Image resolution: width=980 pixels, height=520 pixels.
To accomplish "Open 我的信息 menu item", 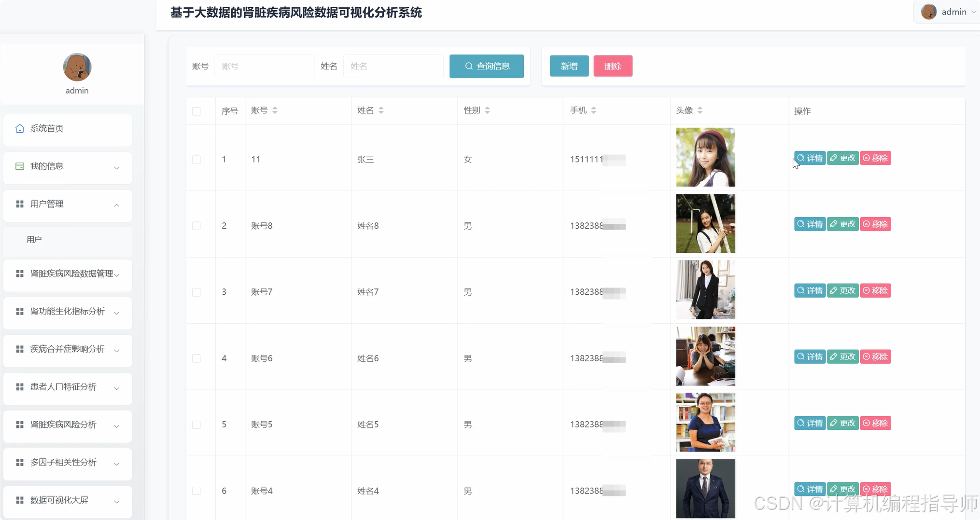I will (68, 167).
